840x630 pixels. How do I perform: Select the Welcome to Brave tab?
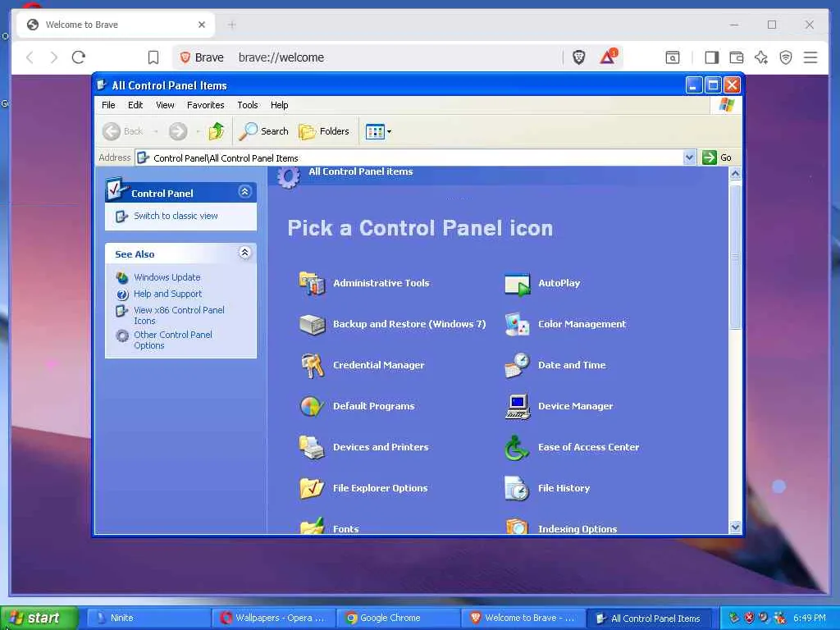click(x=115, y=25)
